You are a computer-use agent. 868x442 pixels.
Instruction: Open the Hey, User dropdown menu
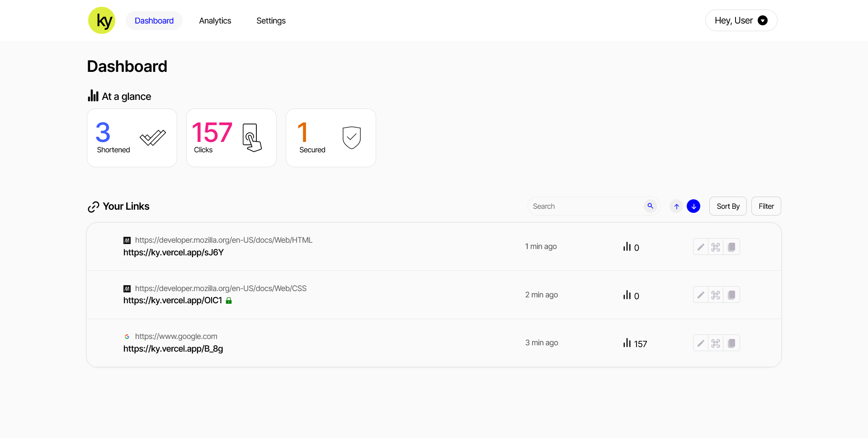(741, 20)
